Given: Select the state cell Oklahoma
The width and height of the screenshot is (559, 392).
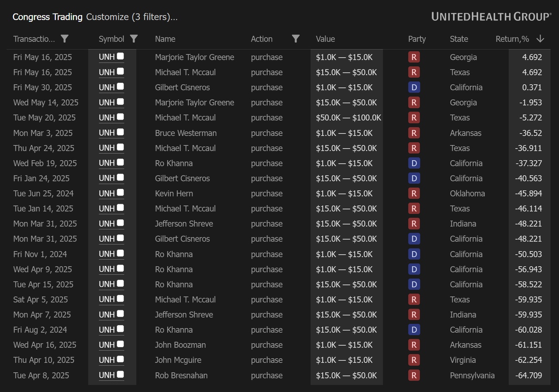Looking at the screenshot, I should click(467, 193).
